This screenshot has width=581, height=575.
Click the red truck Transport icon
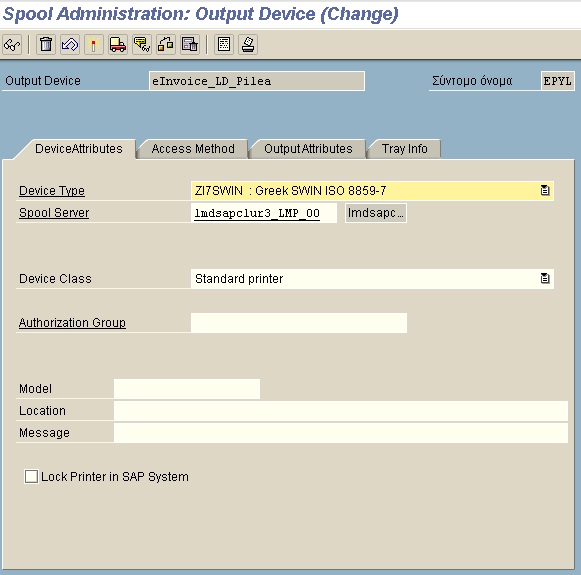pos(118,45)
